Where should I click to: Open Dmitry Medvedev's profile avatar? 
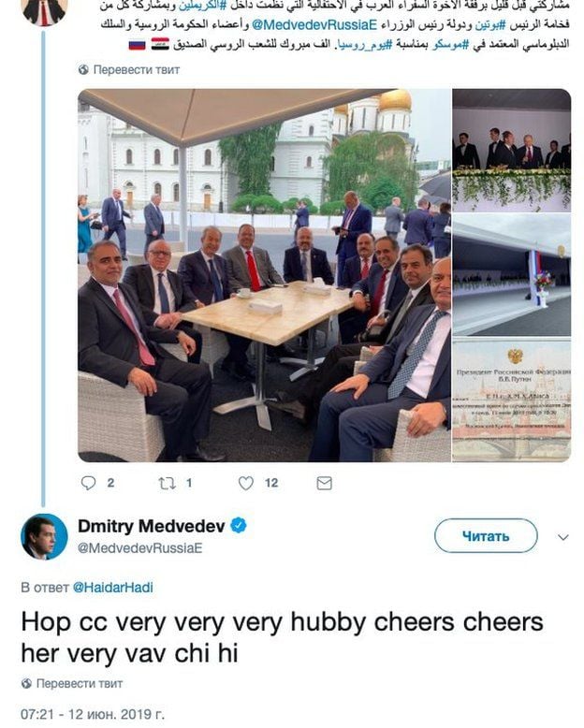tap(44, 536)
